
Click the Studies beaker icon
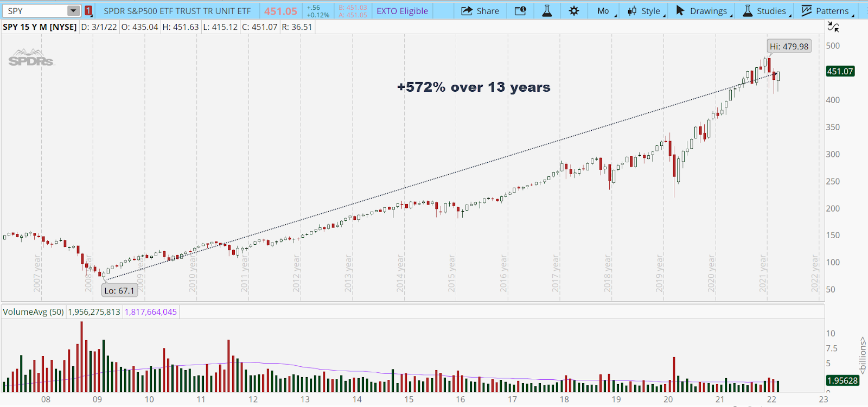click(x=748, y=11)
